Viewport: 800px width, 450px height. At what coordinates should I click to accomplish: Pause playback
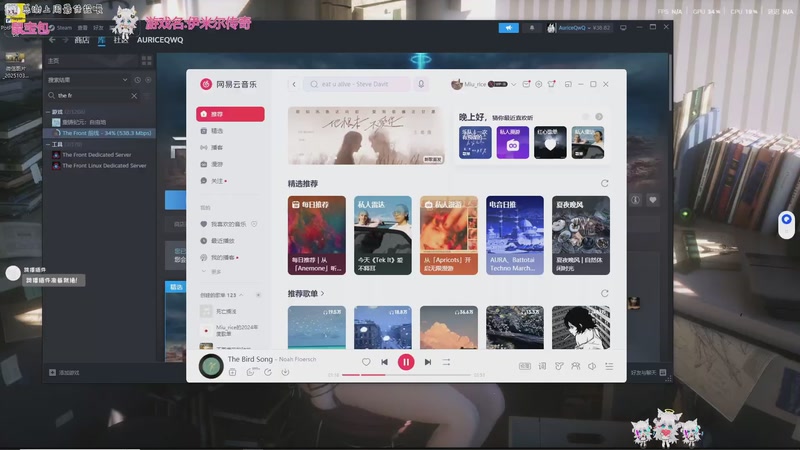pos(406,362)
